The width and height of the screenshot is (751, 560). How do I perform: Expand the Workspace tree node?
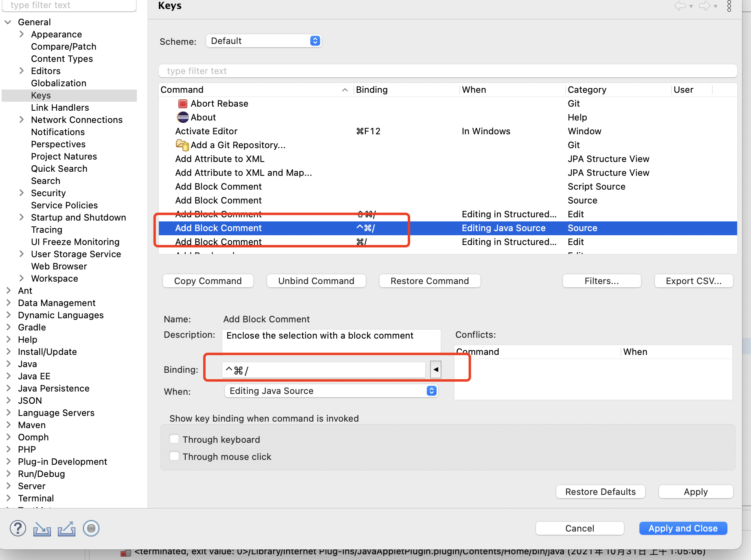tap(22, 278)
